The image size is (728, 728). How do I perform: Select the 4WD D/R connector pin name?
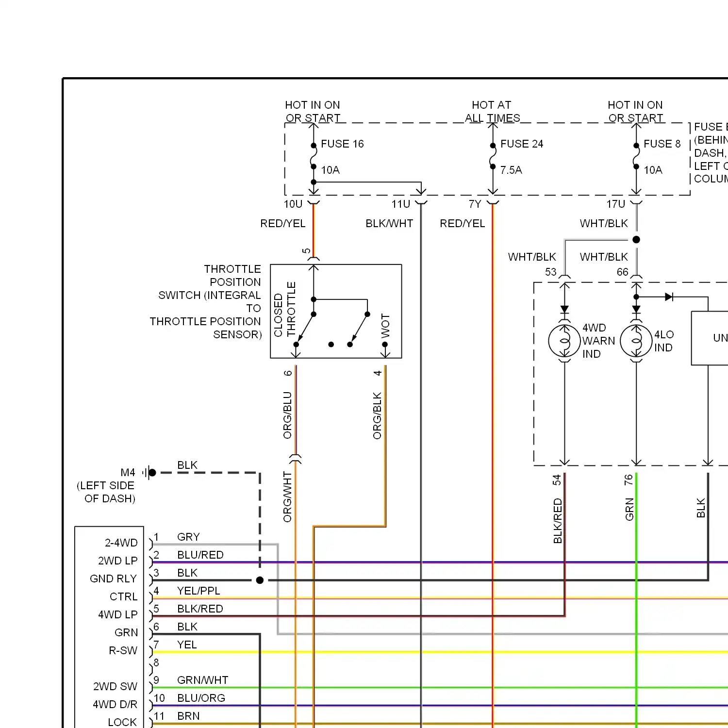[x=115, y=704]
